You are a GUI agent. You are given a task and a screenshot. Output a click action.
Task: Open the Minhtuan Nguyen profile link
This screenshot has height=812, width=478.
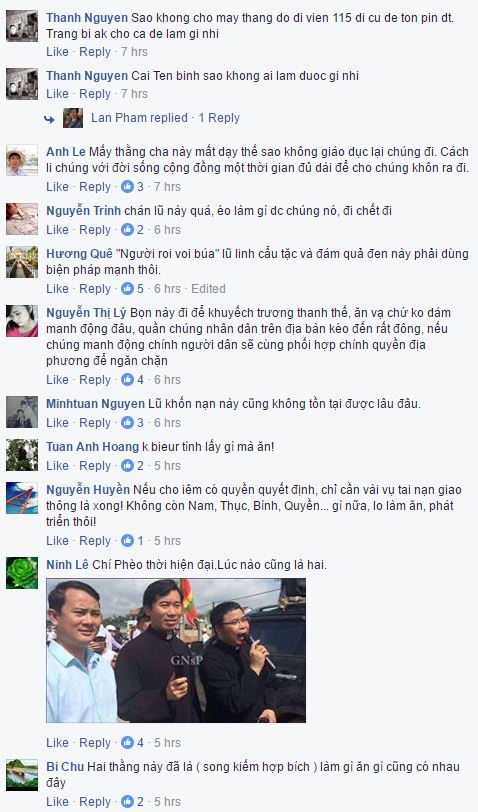tap(95, 403)
